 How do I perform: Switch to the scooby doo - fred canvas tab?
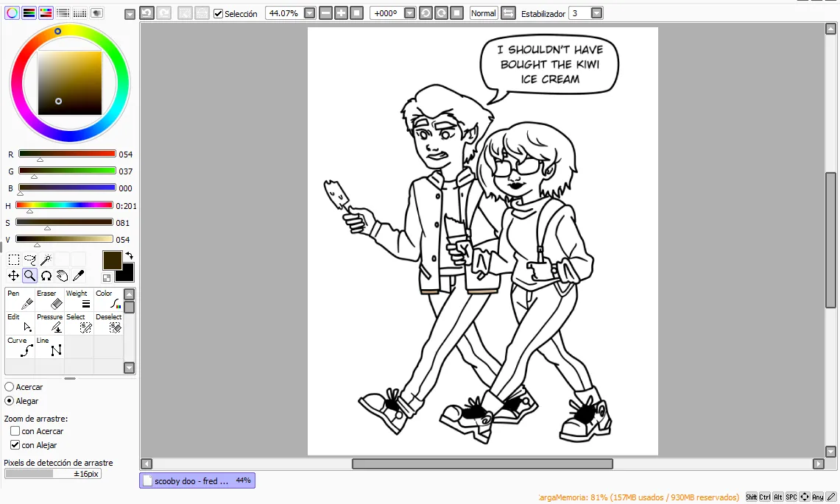(197, 481)
